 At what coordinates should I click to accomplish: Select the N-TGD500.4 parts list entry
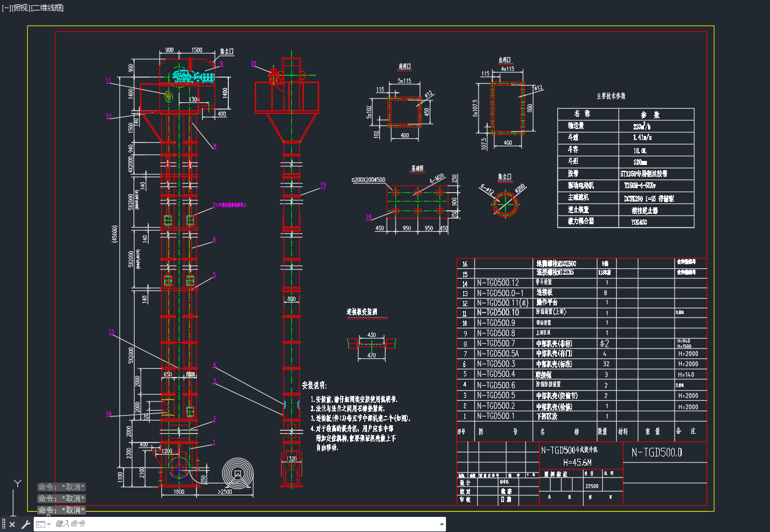click(x=496, y=374)
